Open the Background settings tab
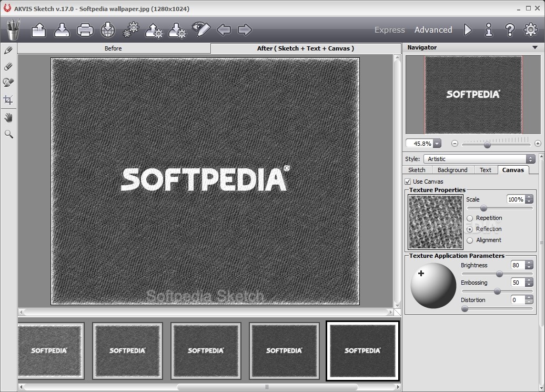This screenshot has width=545, height=392. point(452,170)
